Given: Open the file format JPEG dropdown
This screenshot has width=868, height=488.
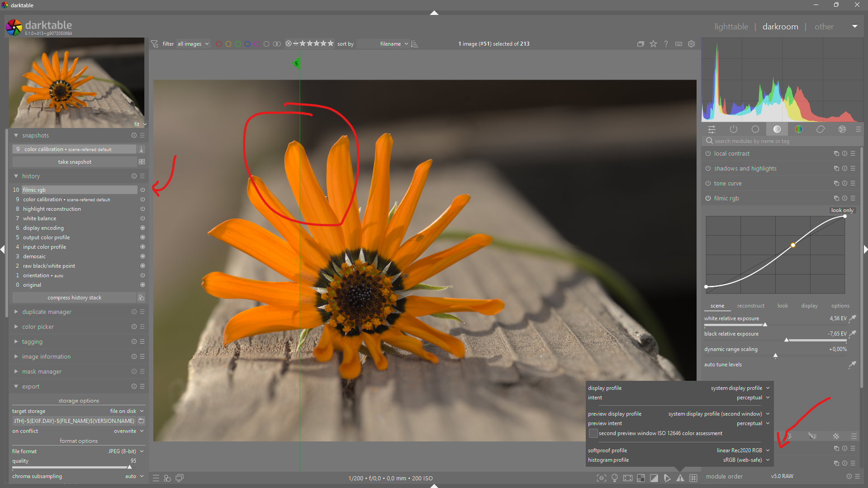Looking at the screenshot, I should point(123,451).
